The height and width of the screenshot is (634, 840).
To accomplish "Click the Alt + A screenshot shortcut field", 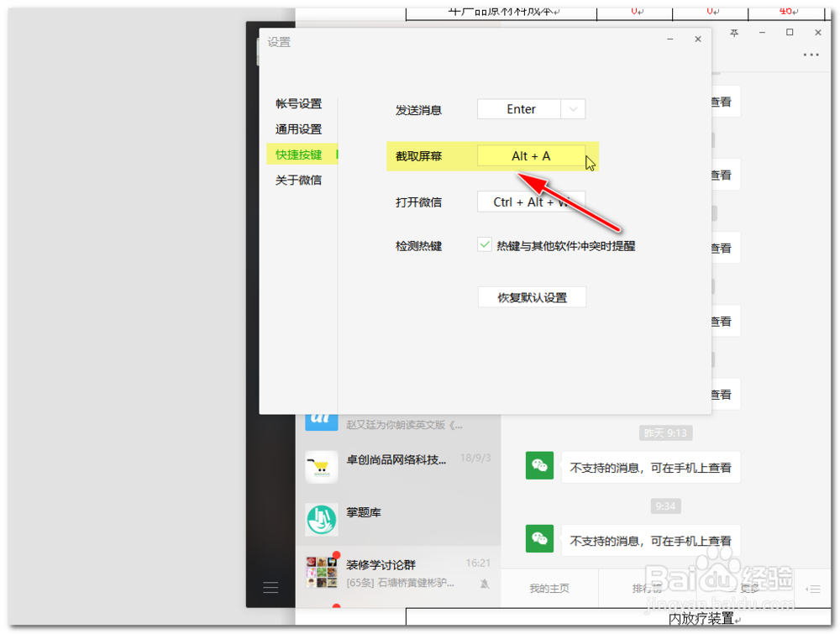I will pyautogui.click(x=531, y=156).
